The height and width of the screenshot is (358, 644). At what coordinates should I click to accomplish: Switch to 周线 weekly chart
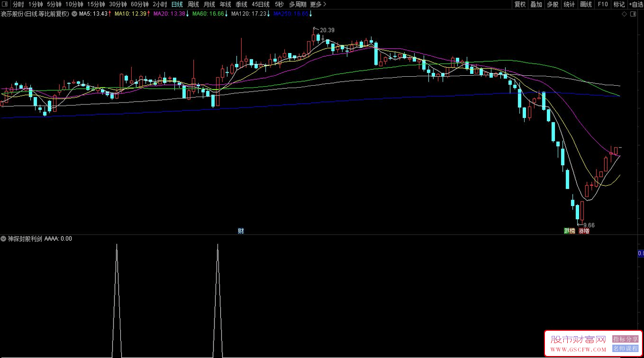point(193,4)
